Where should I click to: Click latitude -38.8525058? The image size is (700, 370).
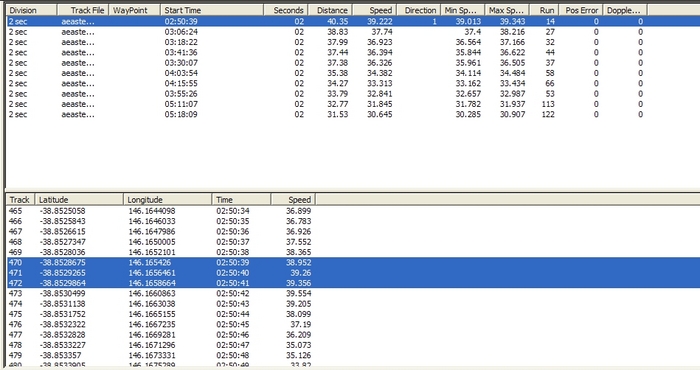pos(62,211)
